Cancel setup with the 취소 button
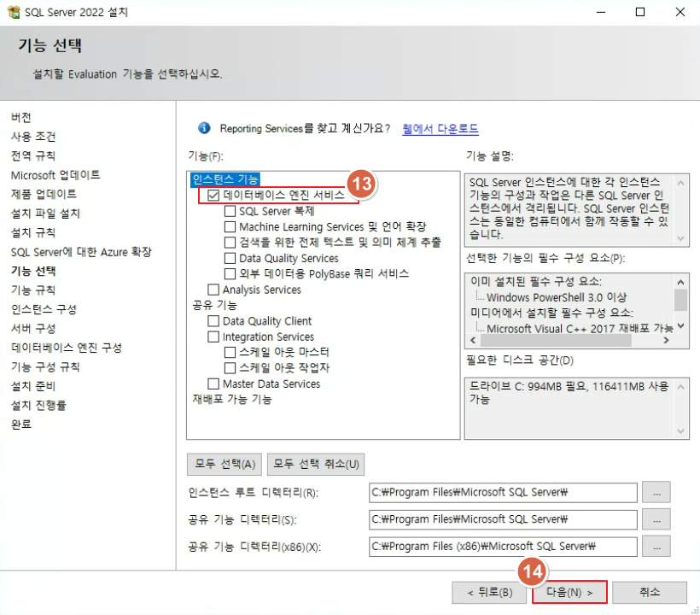700x615 pixels. click(x=650, y=592)
